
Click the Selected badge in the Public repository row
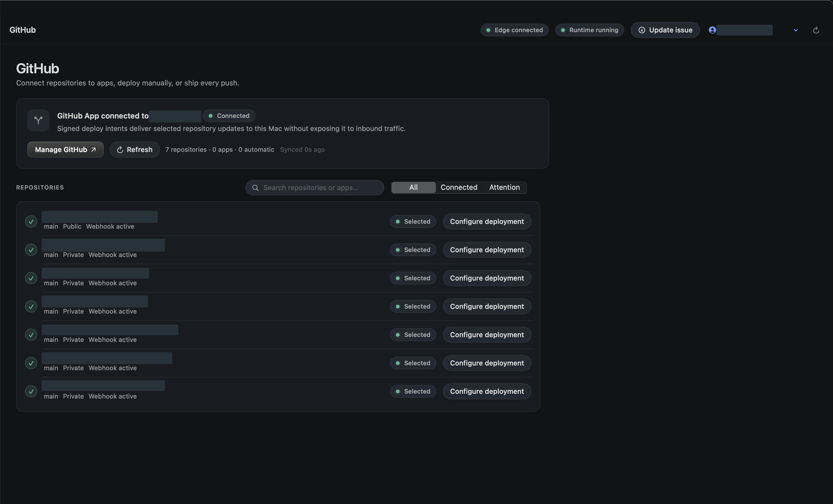point(413,221)
